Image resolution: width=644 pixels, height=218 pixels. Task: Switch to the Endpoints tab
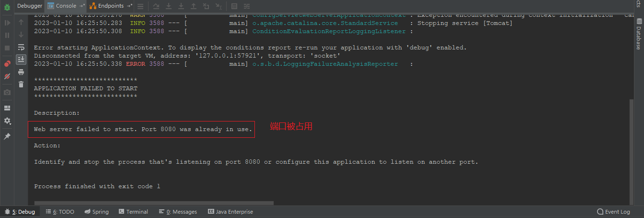click(111, 6)
